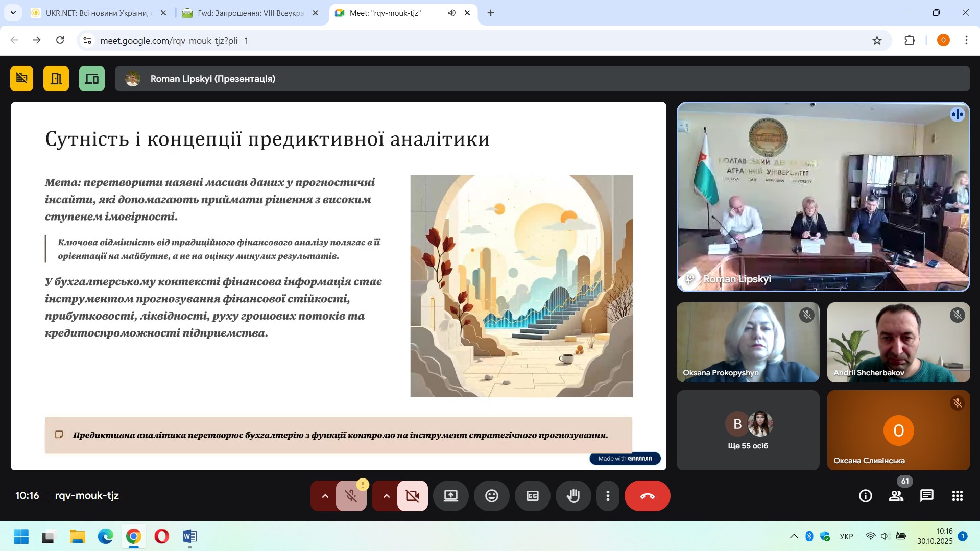Show the participants list
Viewport: 980px width, 551px height.
896,496
